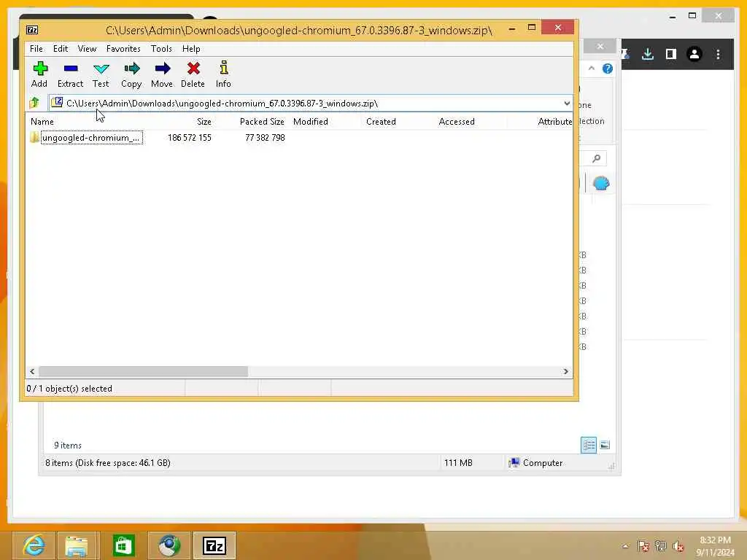Image resolution: width=747 pixels, height=560 pixels.
Task: Open File Explorer from the taskbar
Action: pyautogui.click(x=77, y=545)
